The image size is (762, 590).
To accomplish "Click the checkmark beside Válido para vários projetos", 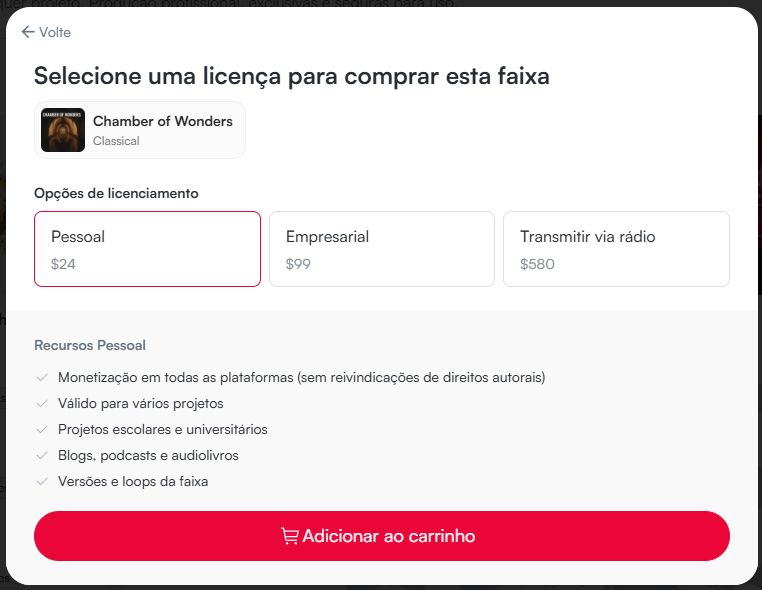I will tap(41, 404).
